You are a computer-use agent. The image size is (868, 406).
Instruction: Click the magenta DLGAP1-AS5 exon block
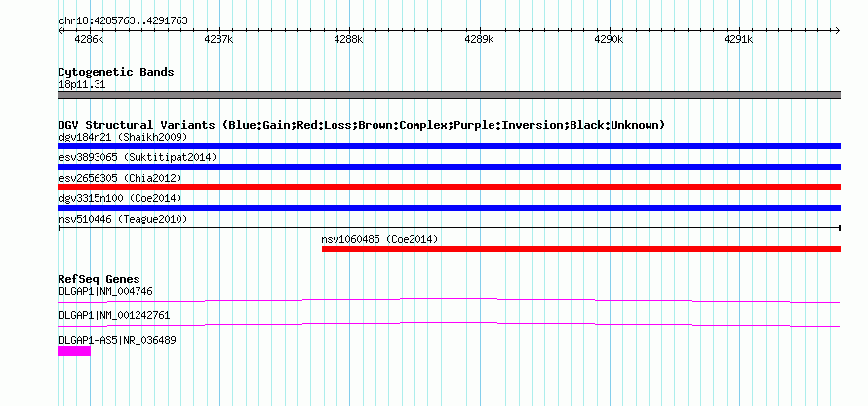click(73, 351)
